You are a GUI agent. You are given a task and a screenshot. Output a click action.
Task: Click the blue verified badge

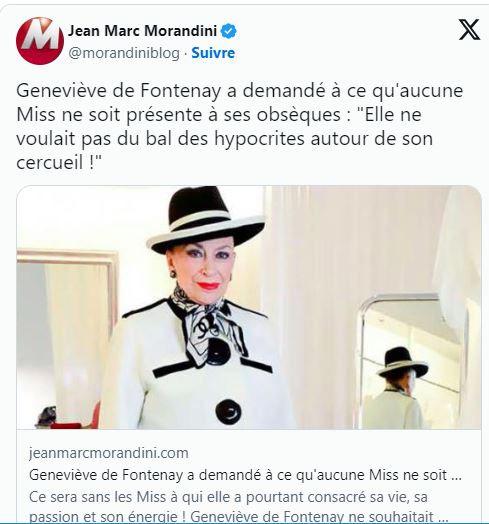(x=229, y=31)
